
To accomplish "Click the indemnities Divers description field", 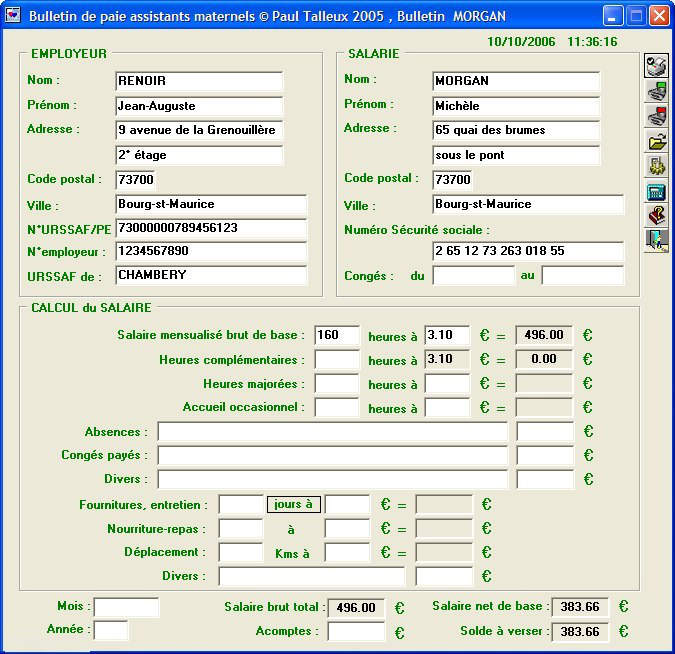I will (x=312, y=577).
